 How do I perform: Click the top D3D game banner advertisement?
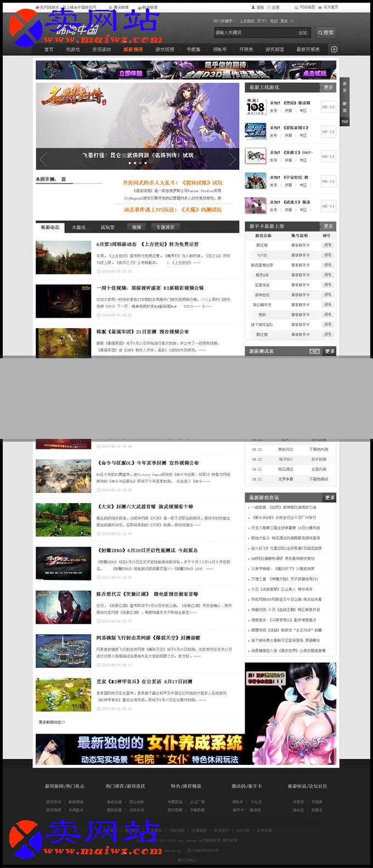(x=186, y=70)
